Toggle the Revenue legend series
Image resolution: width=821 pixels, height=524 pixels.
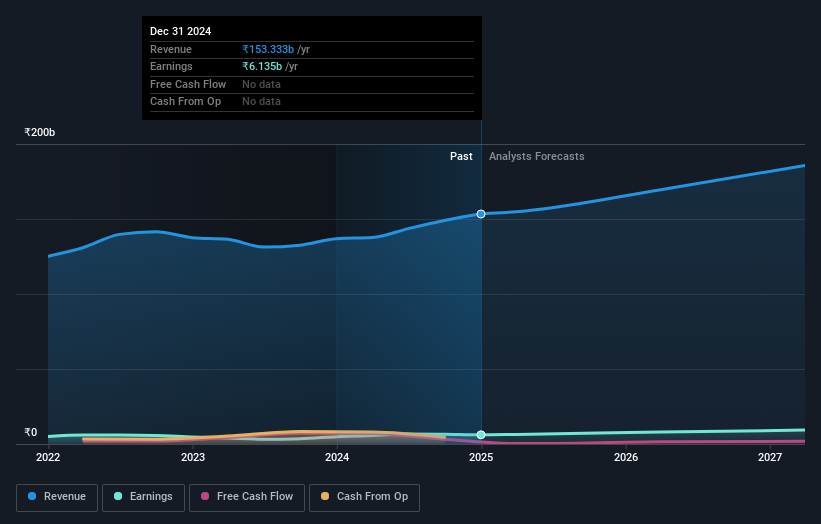(x=57, y=497)
